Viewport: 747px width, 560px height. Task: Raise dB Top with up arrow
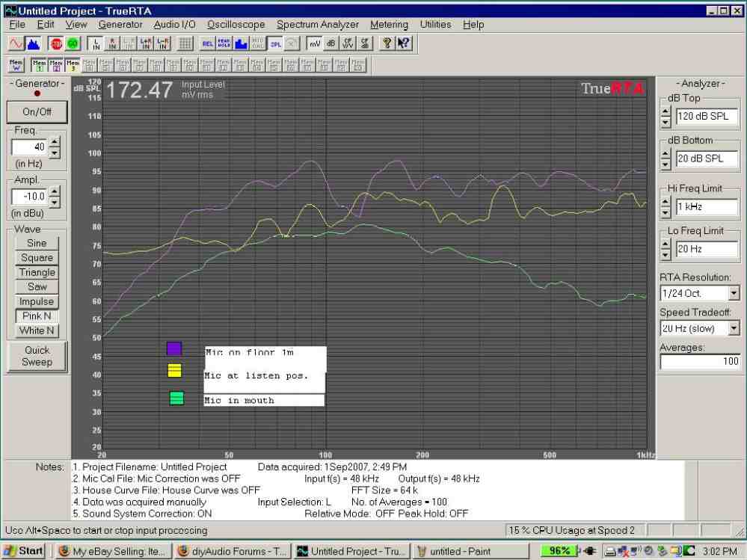(666, 111)
